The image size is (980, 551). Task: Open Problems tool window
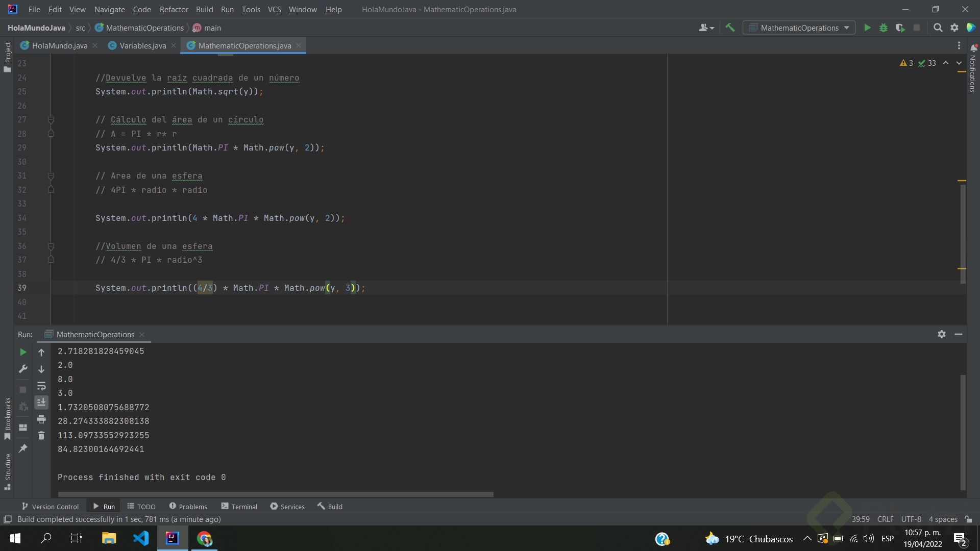click(x=188, y=506)
